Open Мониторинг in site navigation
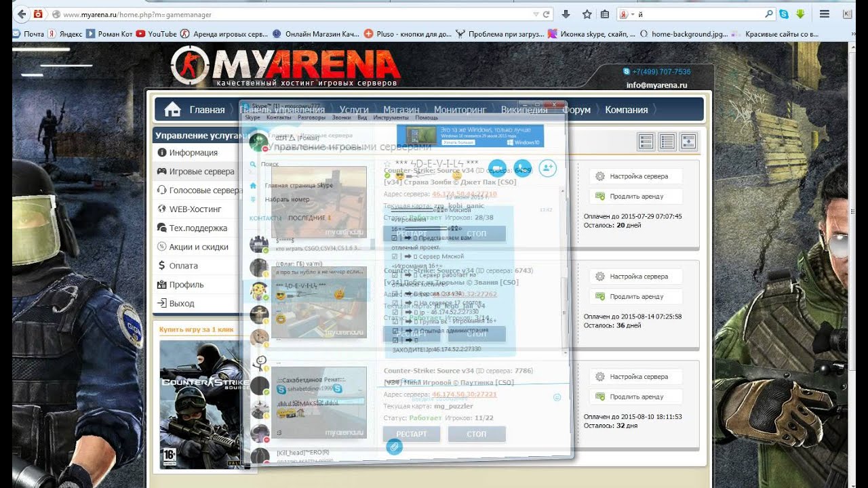Screen dimensions: 868x488 tap(460, 110)
